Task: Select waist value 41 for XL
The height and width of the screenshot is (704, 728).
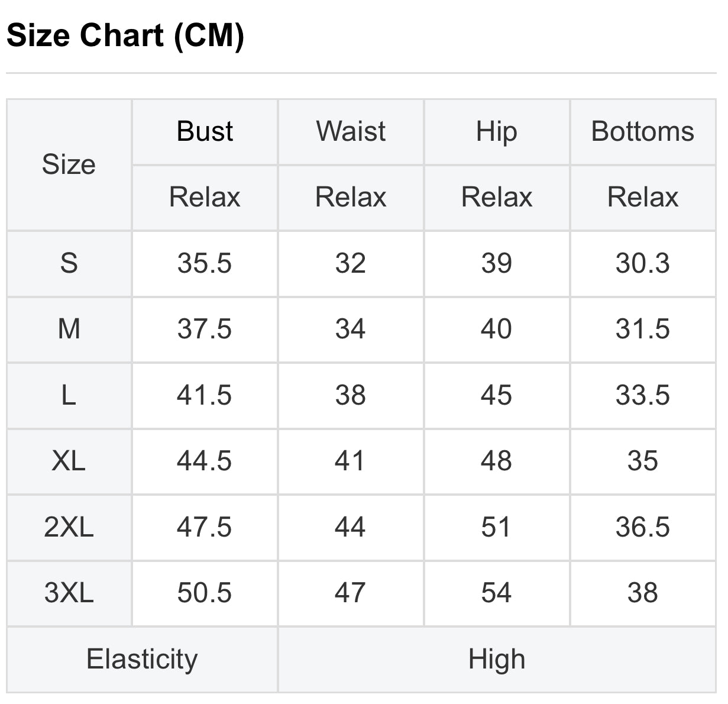Action: point(350,461)
